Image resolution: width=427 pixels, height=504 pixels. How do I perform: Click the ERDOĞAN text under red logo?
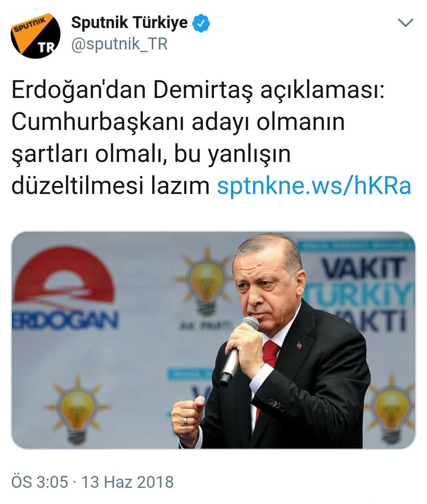(65, 320)
